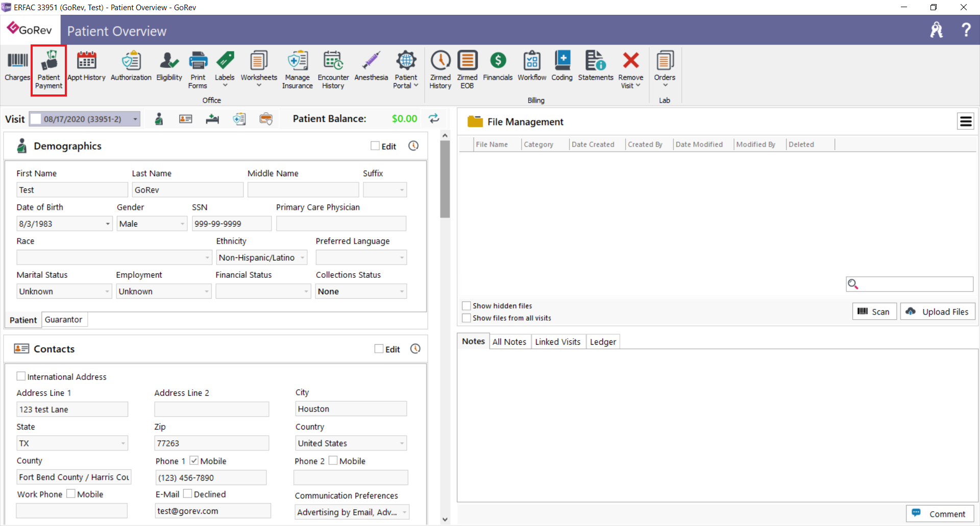Viewport: 980px width, 526px height.
Task: Expand the Labels dropdown
Action: [225, 85]
